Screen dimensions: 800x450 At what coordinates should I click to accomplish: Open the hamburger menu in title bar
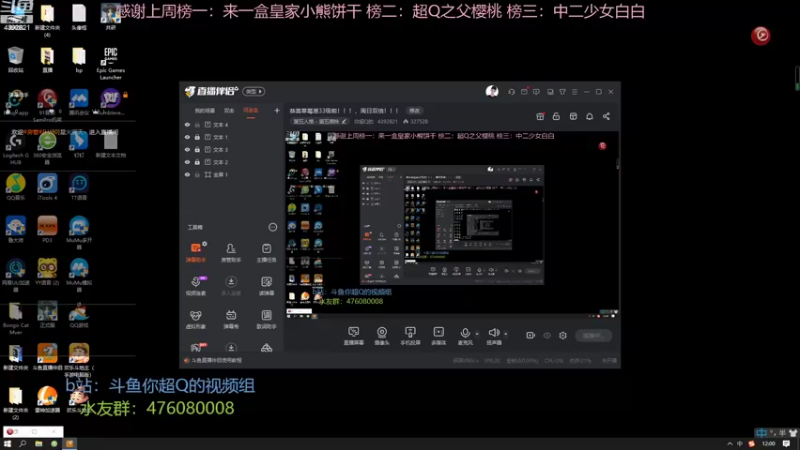[x=574, y=92]
